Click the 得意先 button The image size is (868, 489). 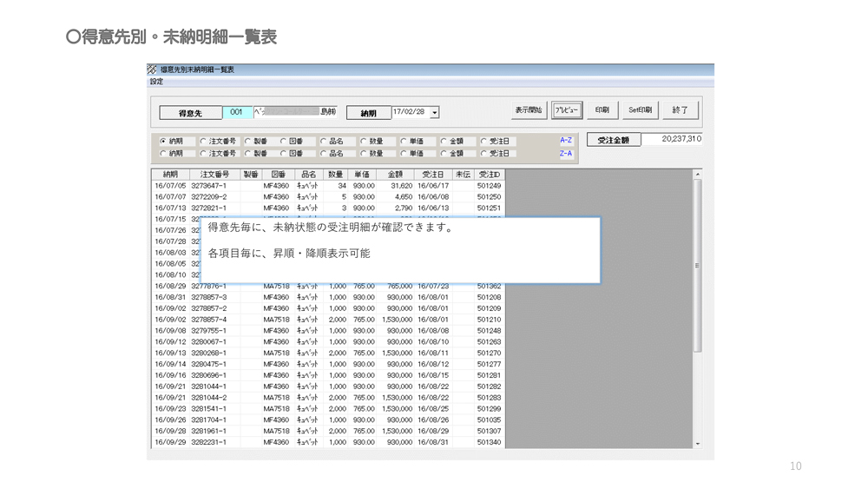click(x=190, y=113)
